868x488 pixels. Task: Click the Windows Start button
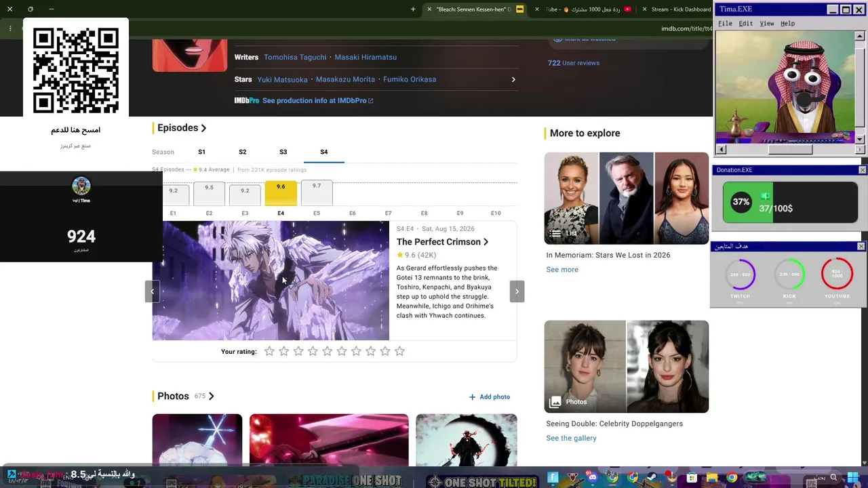click(x=852, y=478)
